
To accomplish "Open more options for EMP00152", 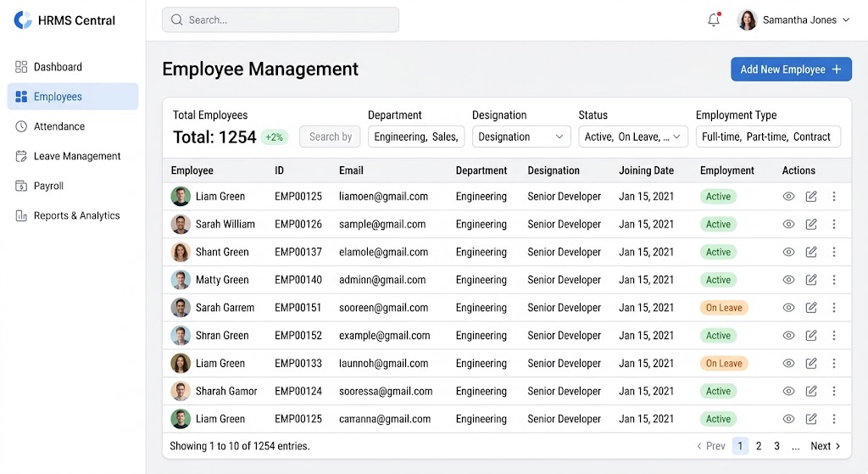I will coord(834,335).
